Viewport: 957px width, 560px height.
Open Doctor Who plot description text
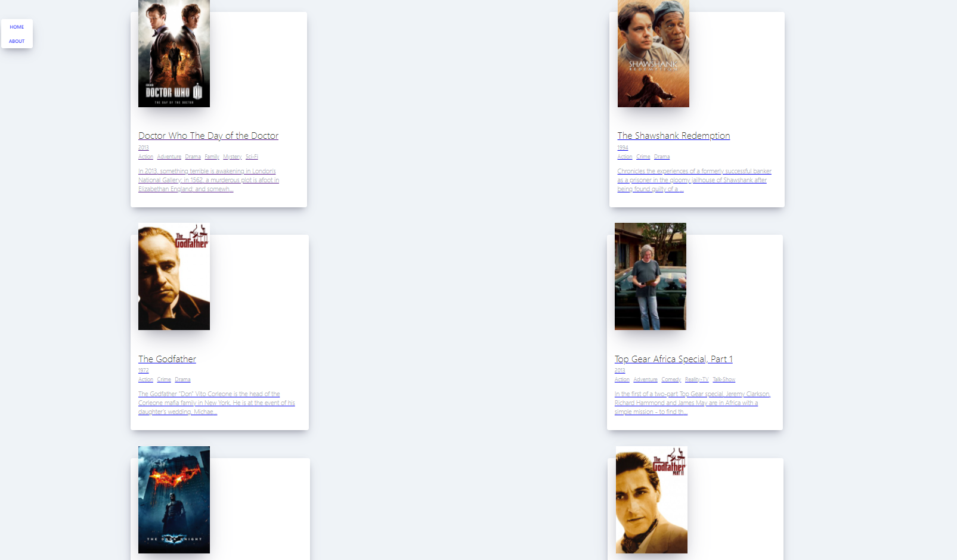tap(209, 180)
